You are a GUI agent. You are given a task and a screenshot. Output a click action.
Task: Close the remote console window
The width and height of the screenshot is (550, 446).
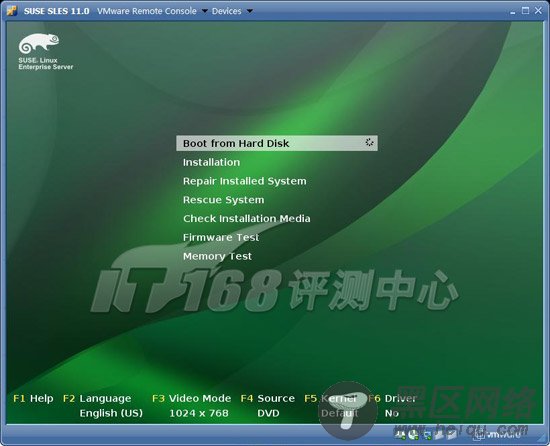pos(538,11)
